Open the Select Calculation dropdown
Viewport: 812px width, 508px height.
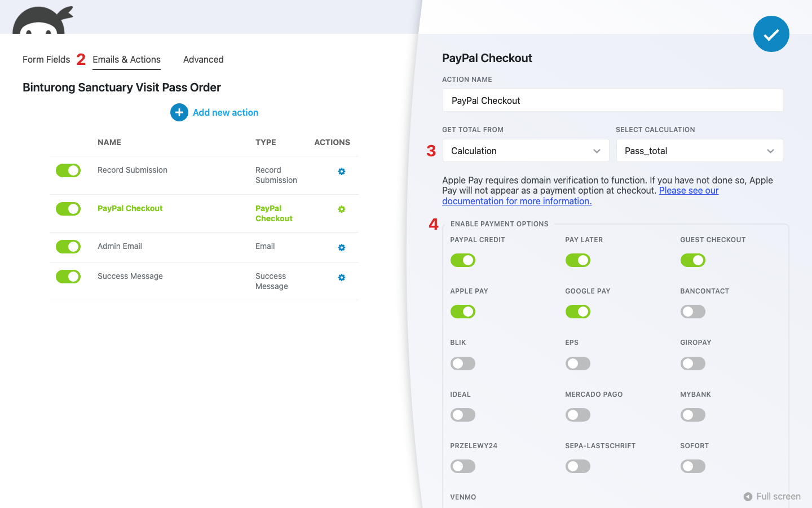[x=699, y=151]
